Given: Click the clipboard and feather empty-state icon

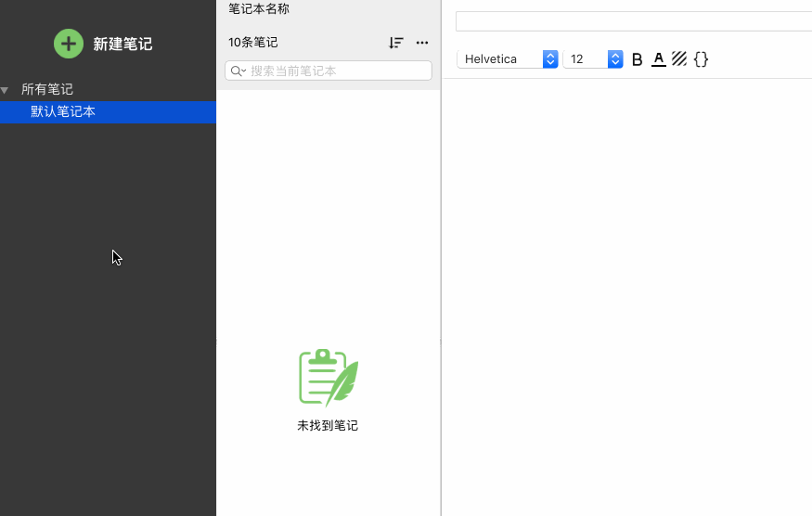Looking at the screenshot, I should click(x=329, y=378).
